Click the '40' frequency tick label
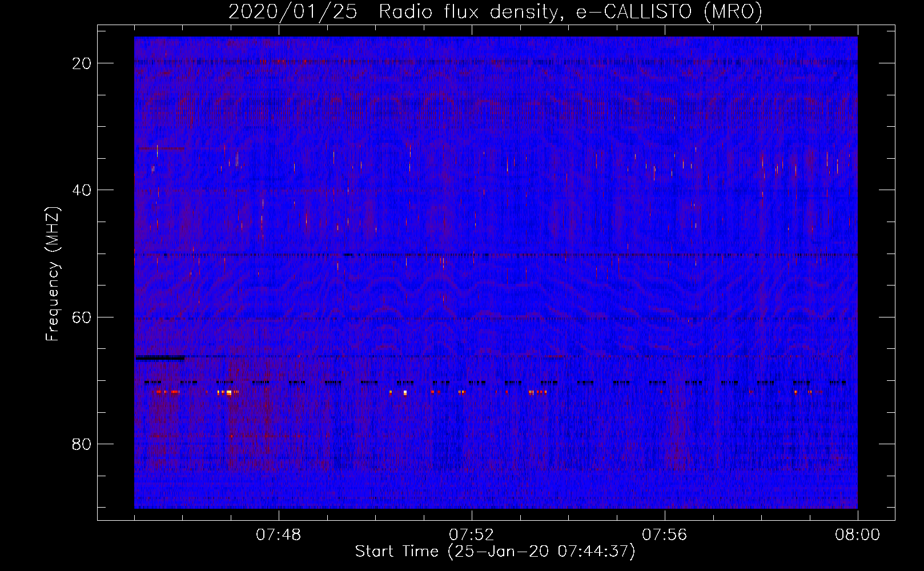This screenshot has width=924, height=571. click(x=82, y=190)
